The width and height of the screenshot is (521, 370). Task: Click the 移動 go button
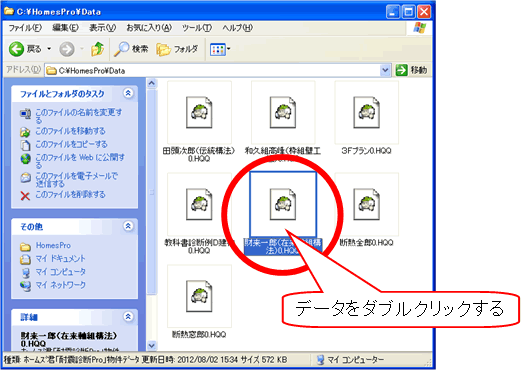[x=411, y=70]
